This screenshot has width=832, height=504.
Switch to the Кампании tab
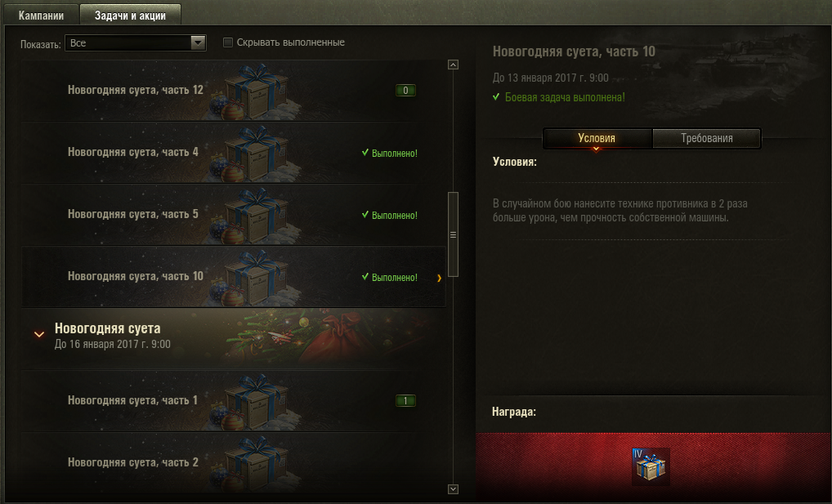click(x=41, y=16)
